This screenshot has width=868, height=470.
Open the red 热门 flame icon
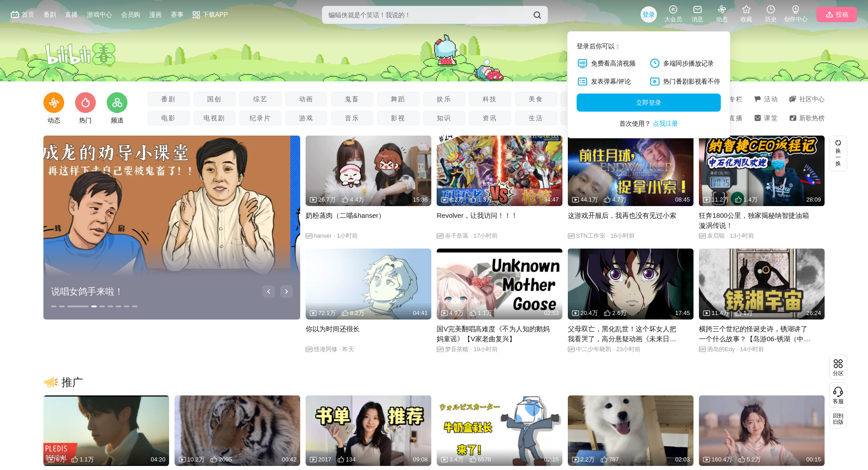pyautogui.click(x=85, y=103)
